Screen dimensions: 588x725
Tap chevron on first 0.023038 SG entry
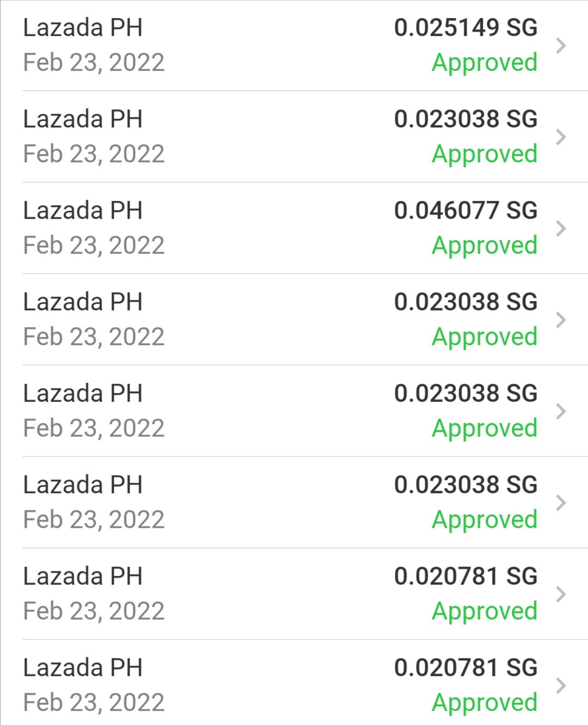pos(561,137)
